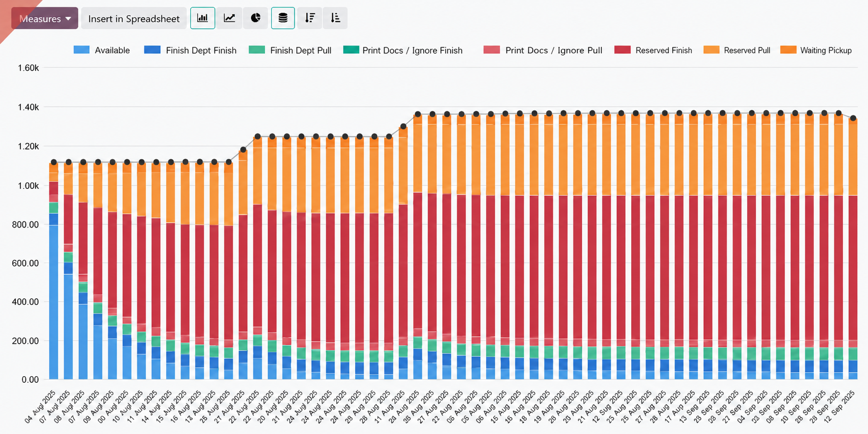The image size is (868, 434).
Task: Toggle the stacked chart mode icon
Action: click(x=283, y=18)
